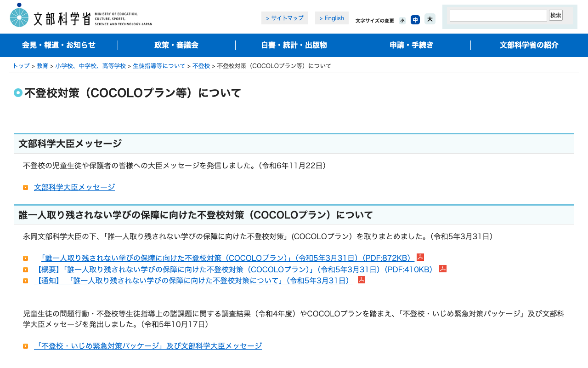
Task: Click page title 不登校対策（COCOLOプラン等）について
Action: (x=133, y=93)
